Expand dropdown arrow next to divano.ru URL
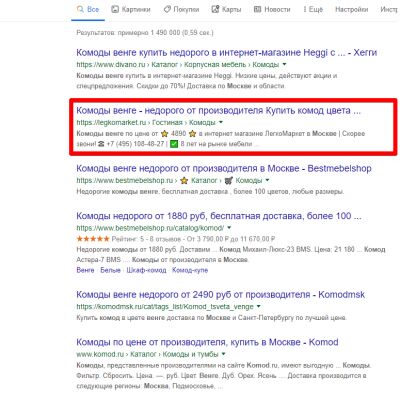 click(284, 64)
